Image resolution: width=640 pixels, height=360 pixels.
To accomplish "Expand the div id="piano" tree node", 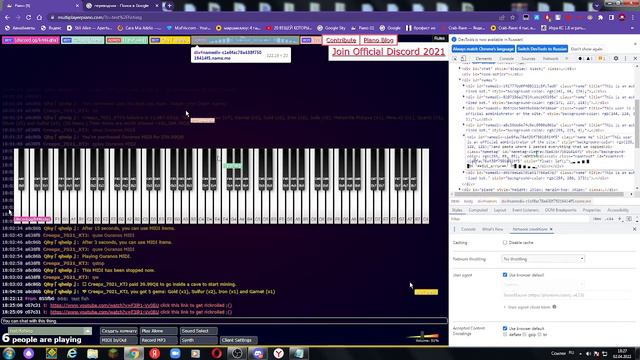I will (x=461, y=189).
